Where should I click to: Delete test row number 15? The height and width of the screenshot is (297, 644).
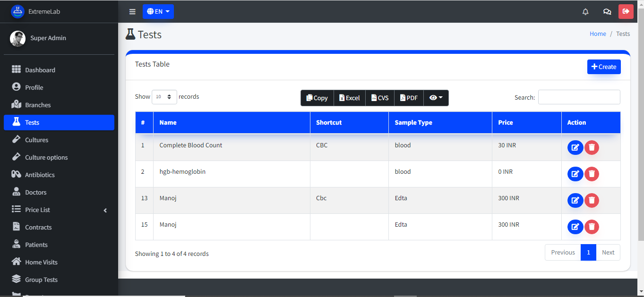(x=592, y=227)
